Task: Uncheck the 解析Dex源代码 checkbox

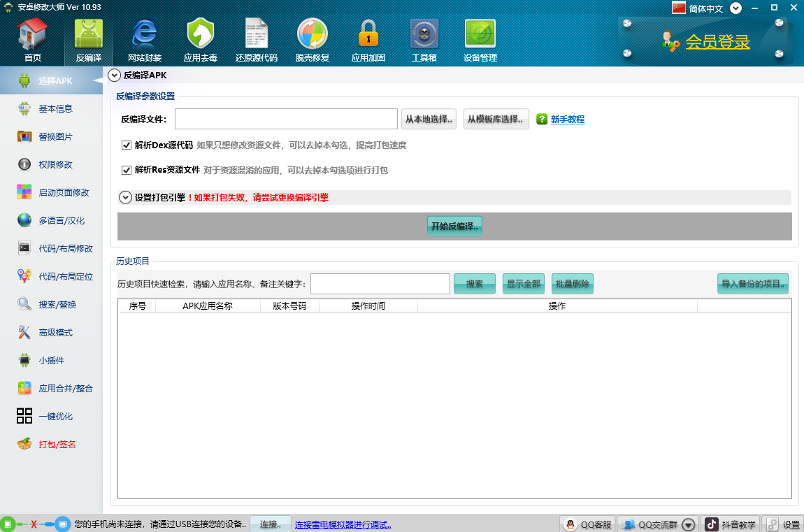Action: coord(127,145)
